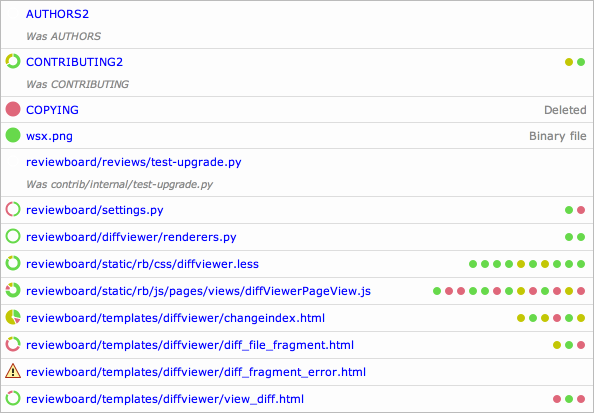The width and height of the screenshot is (594, 413).
Task: Click last red chunk dot of diffViewerPageView.js
Action: click(x=581, y=291)
